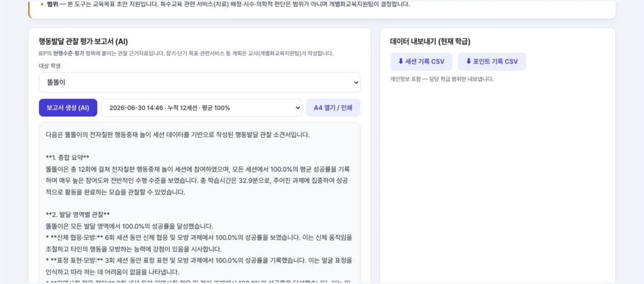Click the report line **1. 종합 요약**
Screen dimensions: 644x284
pos(68,157)
